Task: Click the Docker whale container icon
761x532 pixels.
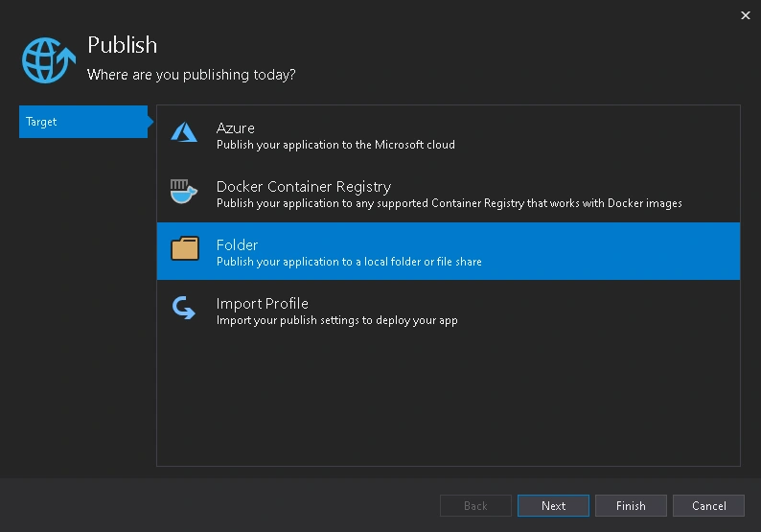Action: point(183,192)
